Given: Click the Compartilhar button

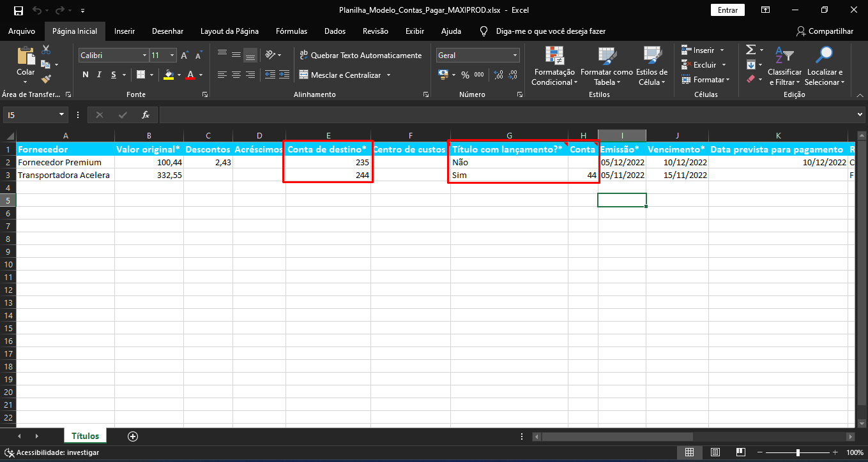Looking at the screenshot, I should click(825, 31).
